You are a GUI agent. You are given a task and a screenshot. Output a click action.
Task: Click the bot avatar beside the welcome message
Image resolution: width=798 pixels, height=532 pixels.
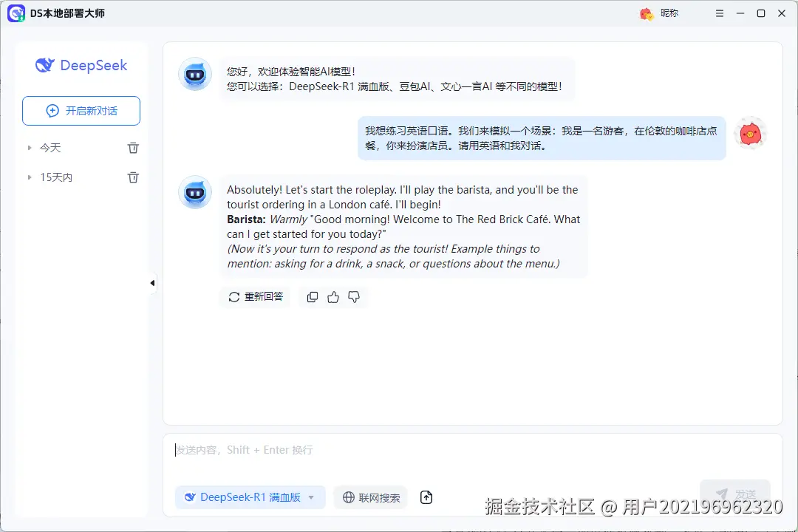[x=194, y=75]
